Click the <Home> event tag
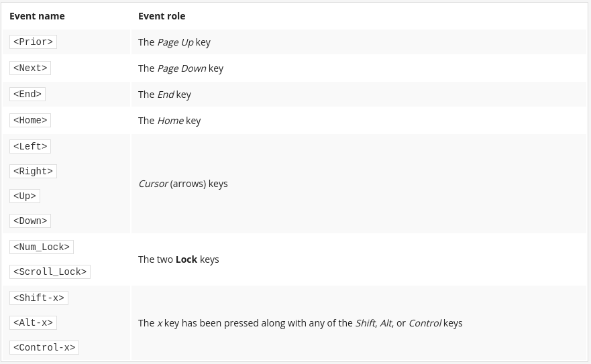591x364 pixels. click(30, 121)
